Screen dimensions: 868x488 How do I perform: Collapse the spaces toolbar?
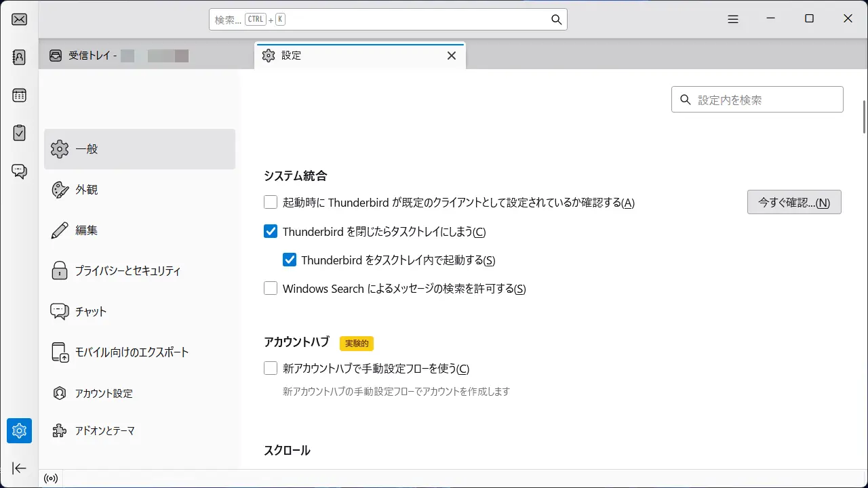pos(20,468)
